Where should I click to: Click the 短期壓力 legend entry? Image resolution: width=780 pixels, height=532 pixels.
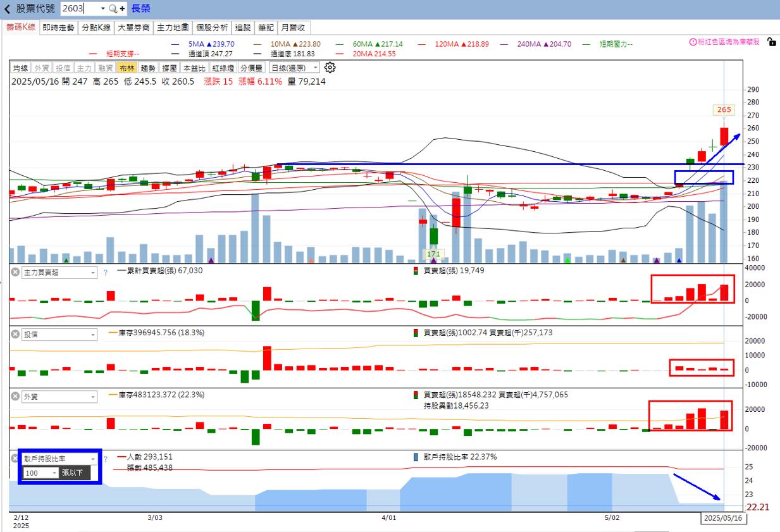pos(608,44)
